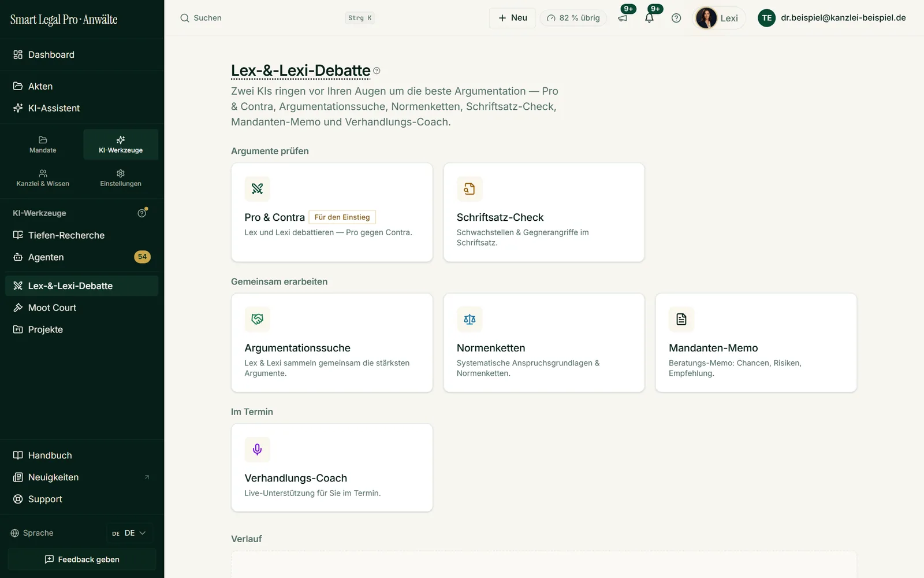The image size is (924, 578).
Task: Click the search magnifier icon
Action: coord(185,18)
